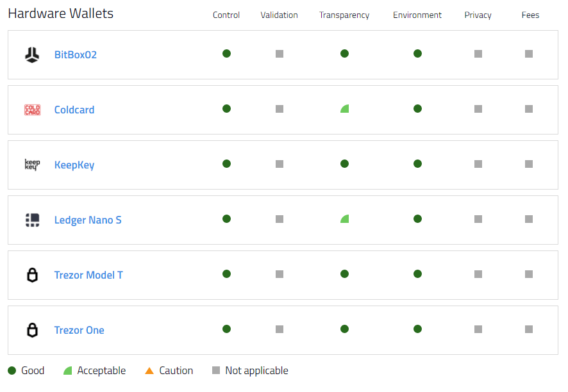Click BitBox02 Transparency green dot
The height and width of the screenshot is (392, 568).
pos(344,54)
